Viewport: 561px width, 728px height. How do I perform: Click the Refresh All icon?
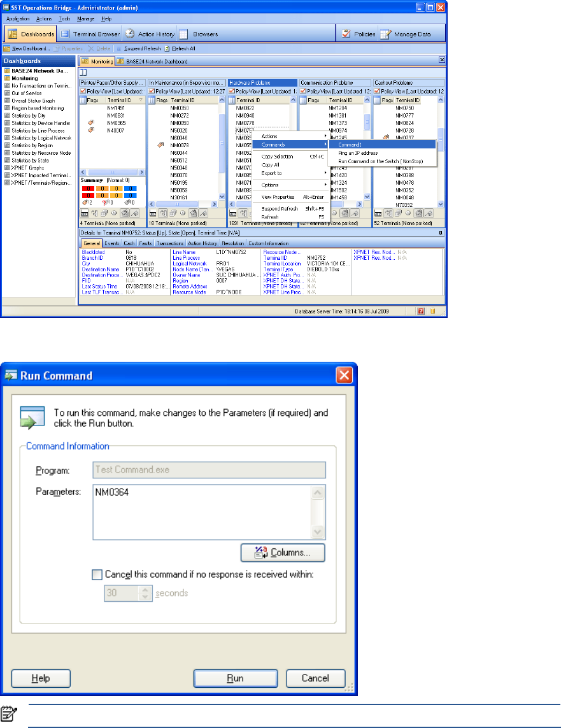(x=167, y=48)
